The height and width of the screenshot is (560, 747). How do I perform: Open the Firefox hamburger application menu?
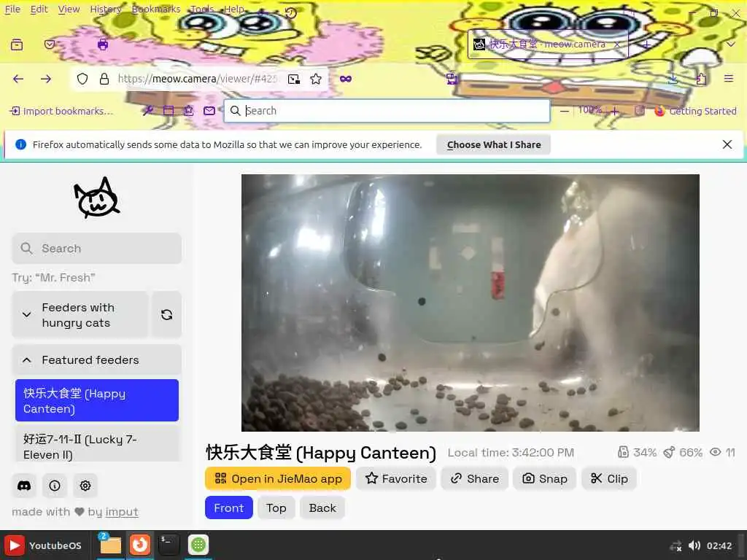click(729, 79)
